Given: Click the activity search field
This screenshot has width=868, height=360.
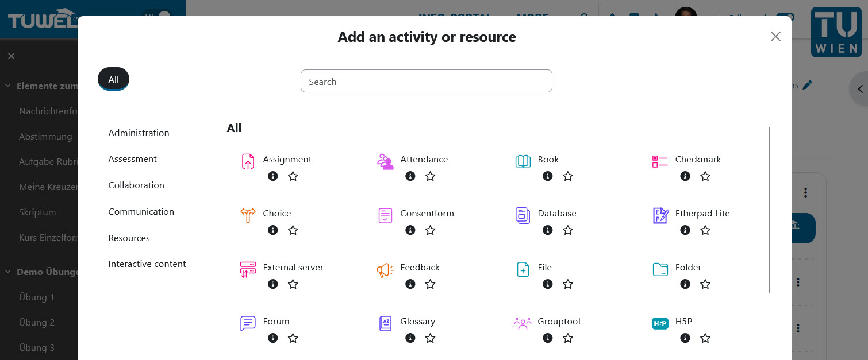Looking at the screenshot, I should (x=427, y=81).
